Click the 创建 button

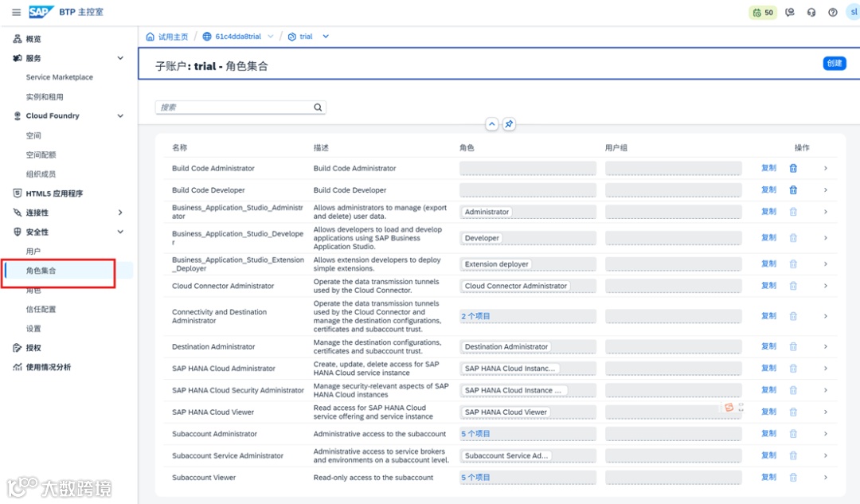(x=835, y=63)
